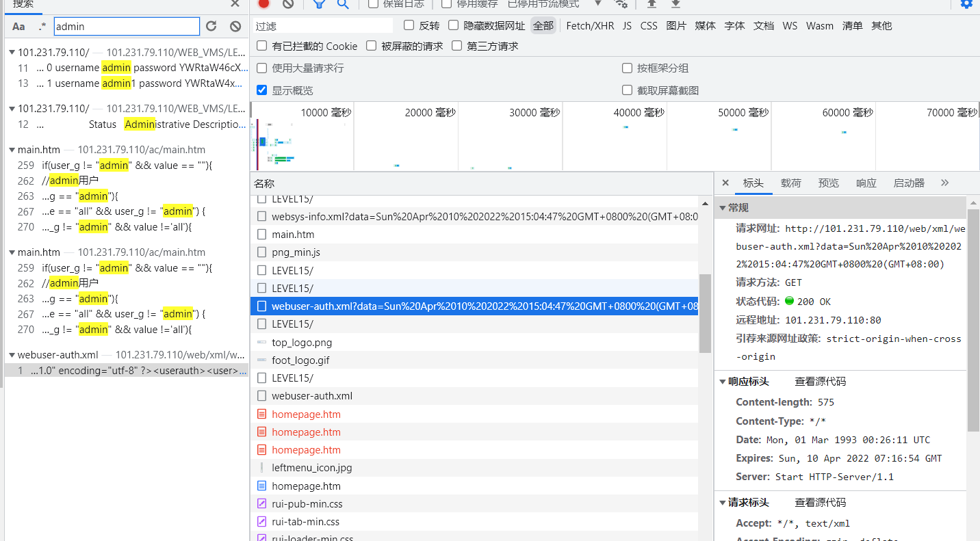Image resolution: width=980 pixels, height=541 pixels.
Task: Filter requests by 文档 documents
Action: tap(764, 25)
